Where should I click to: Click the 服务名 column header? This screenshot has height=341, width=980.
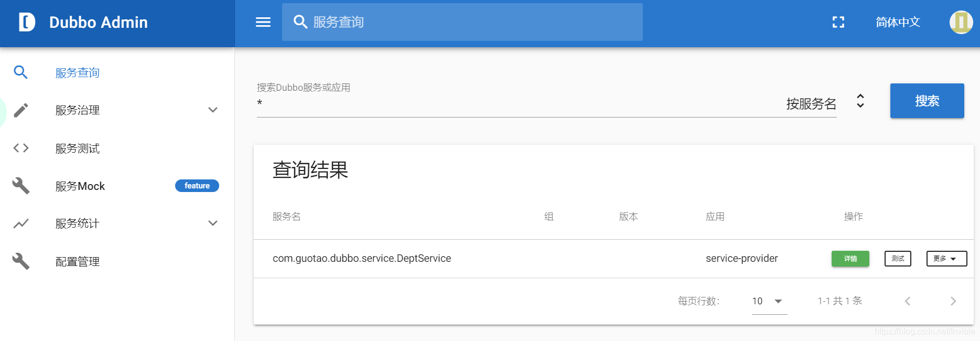pos(287,217)
